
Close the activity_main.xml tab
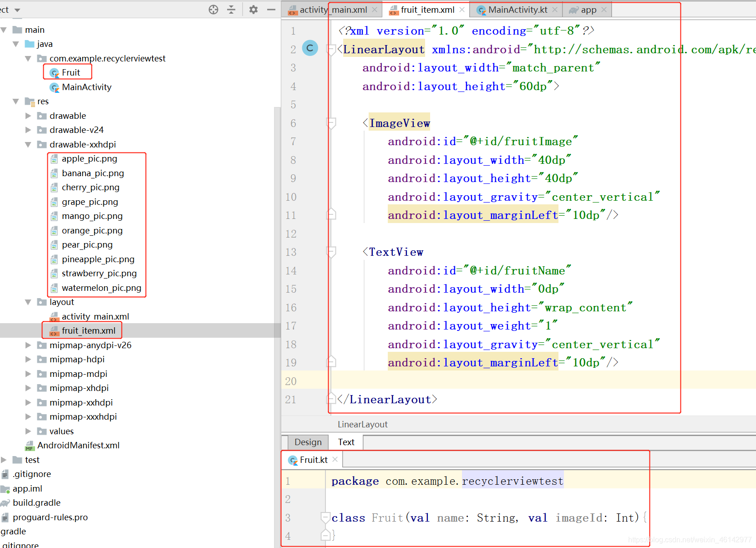375,10
